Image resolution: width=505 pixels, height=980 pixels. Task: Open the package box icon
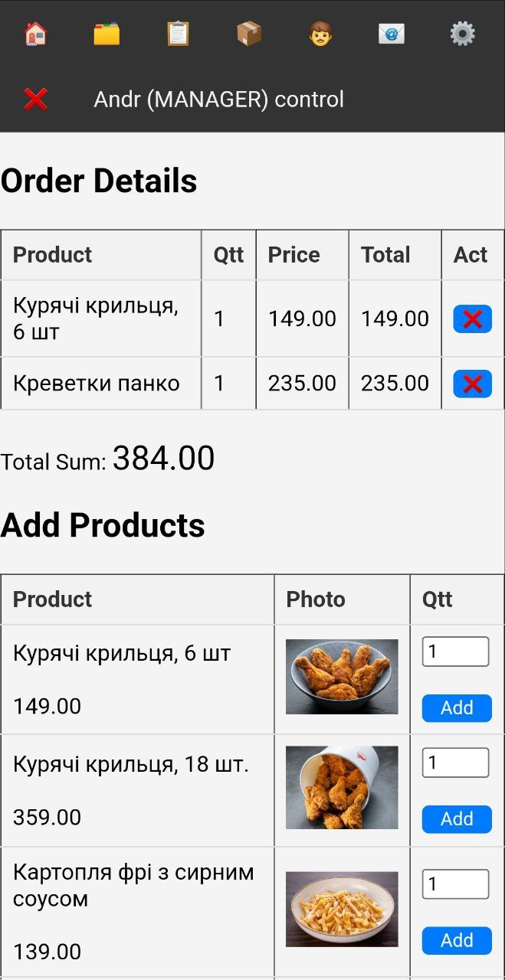click(x=249, y=34)
